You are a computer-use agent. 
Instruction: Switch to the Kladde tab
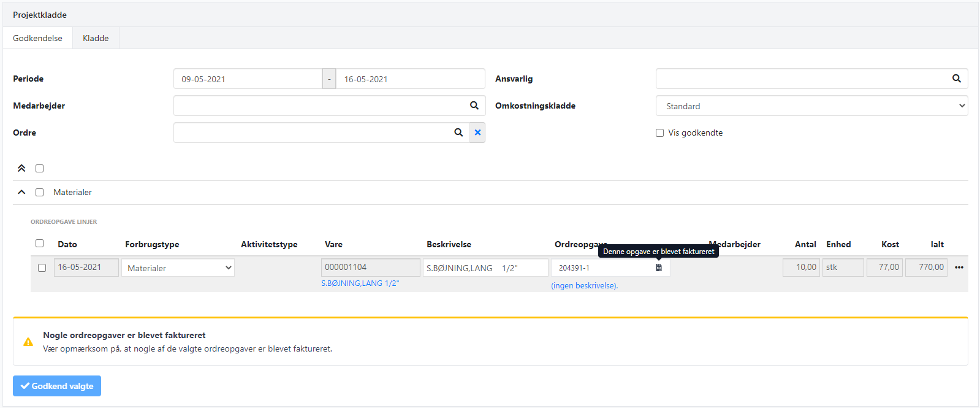[96, 38]
